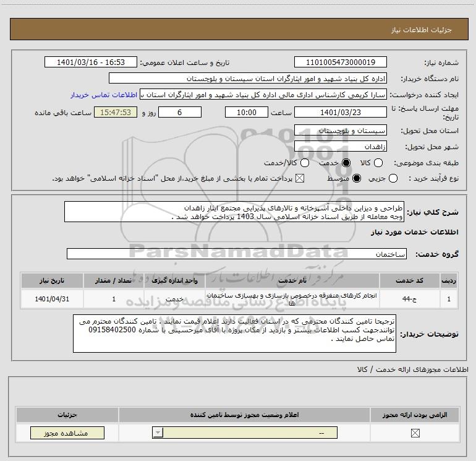
Task: Open the اطلاعات تماس خریدار link
Action: [x=104, y=95]
